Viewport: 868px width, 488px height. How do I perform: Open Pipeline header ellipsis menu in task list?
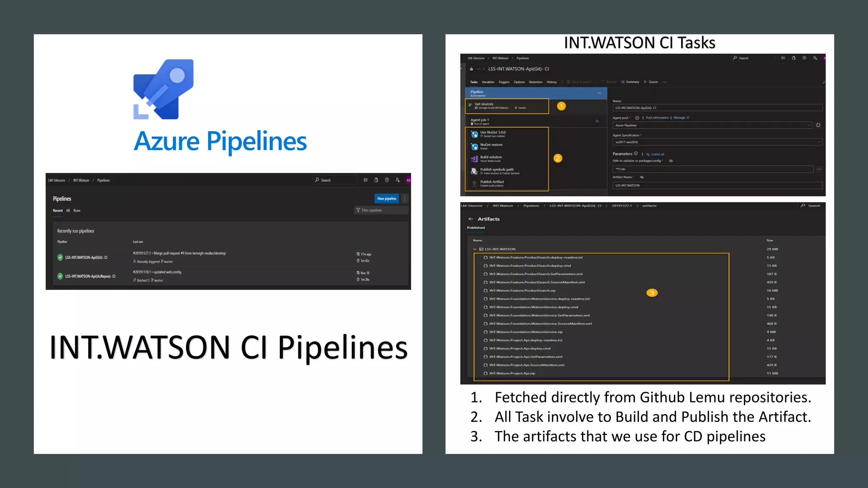[599, 93]
